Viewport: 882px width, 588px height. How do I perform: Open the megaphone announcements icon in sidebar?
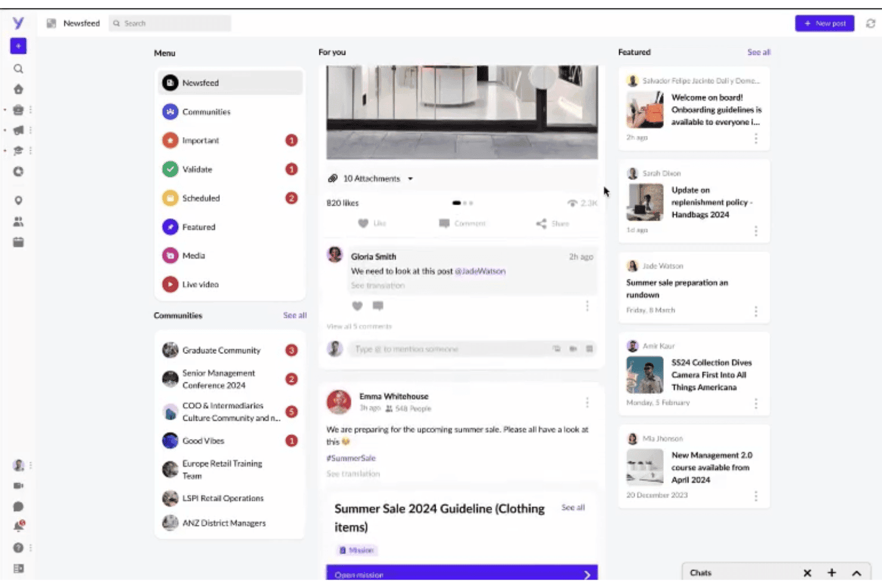tap(18, 130)
